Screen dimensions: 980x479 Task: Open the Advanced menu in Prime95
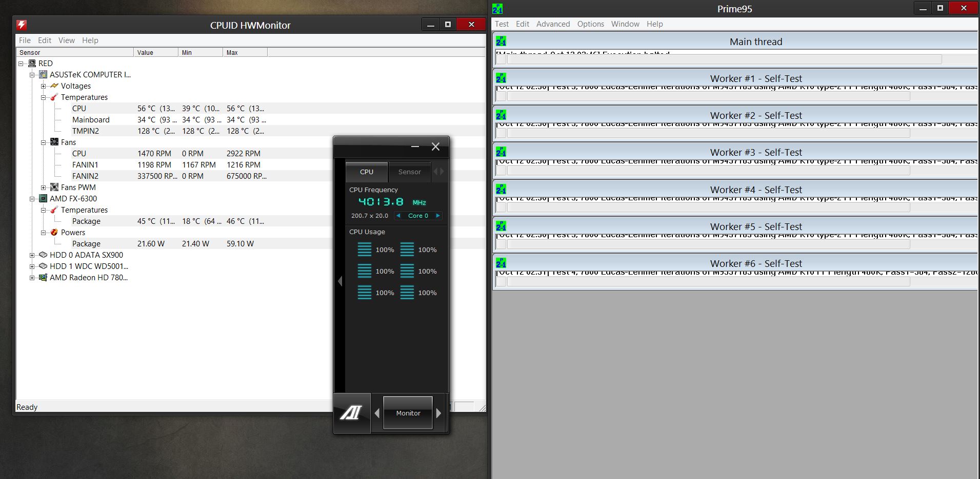click(553, 24)
